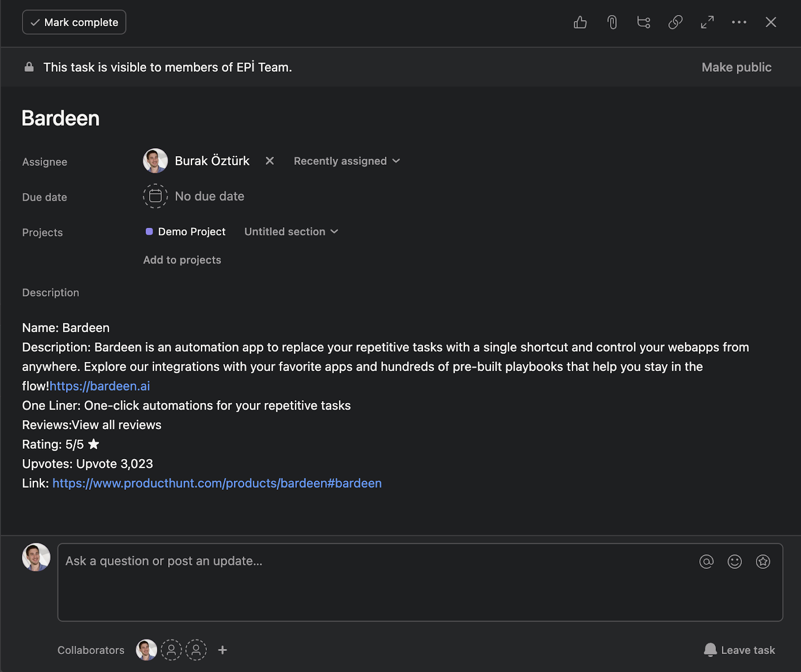The image size is (801, 672).
Task: Open subtask creation via the subtasks icon
Action: [643, 22]
